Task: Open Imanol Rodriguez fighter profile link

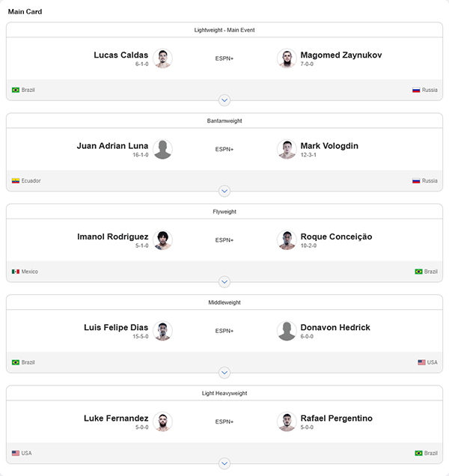Action: click(x=112, y=237)
